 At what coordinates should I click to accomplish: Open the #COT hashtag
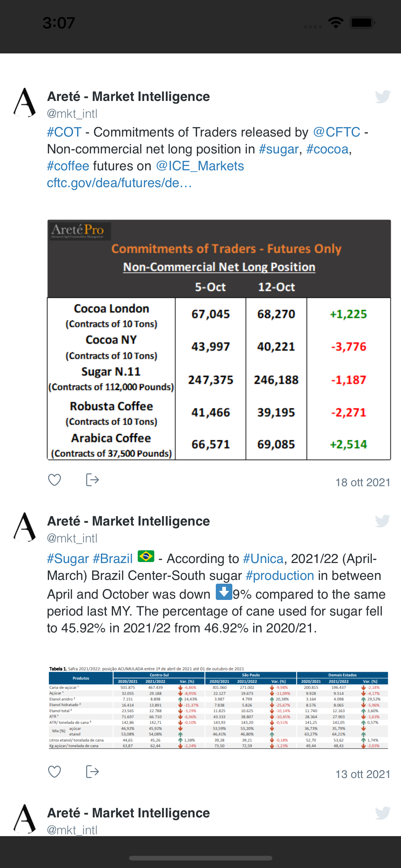point(64,132)
